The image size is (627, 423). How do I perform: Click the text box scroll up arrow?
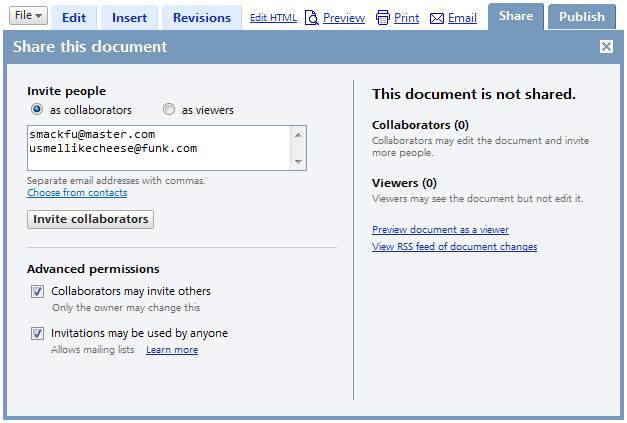pos(298,135)
